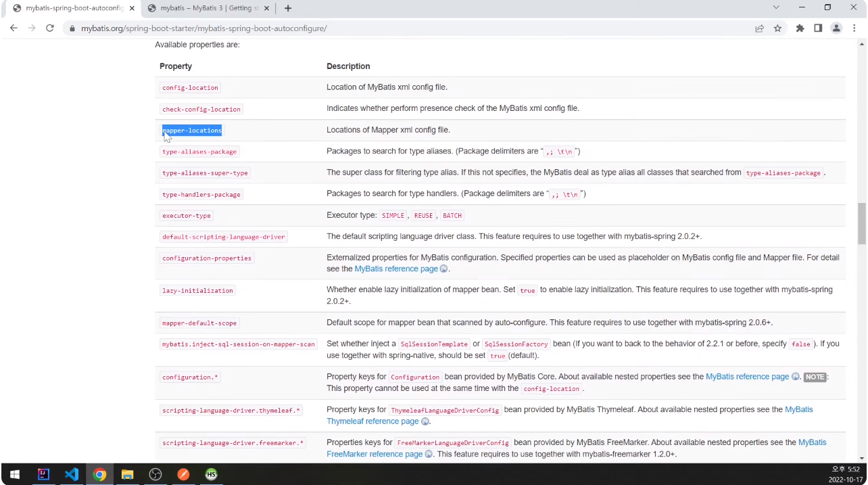
Task: Click the taskbar clock and date
Action: 844,474
